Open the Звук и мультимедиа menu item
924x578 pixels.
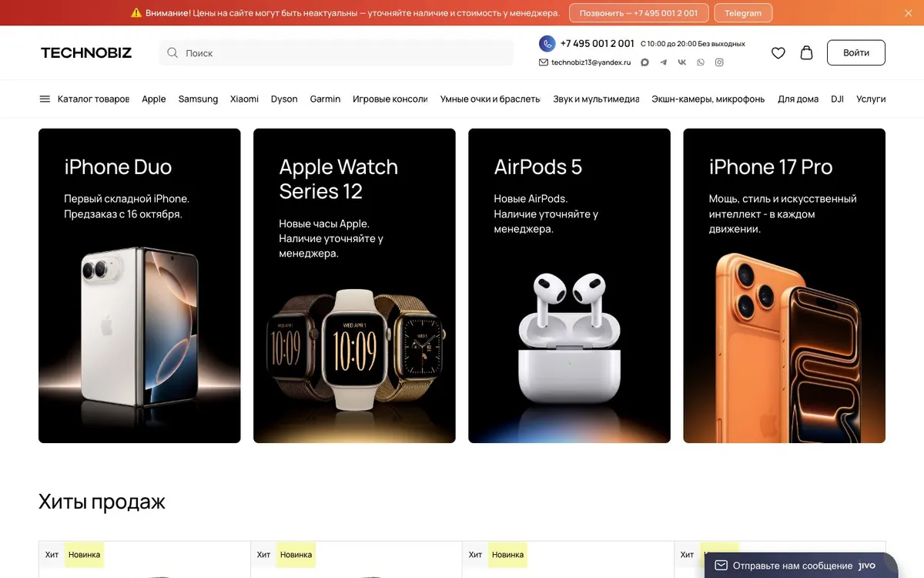(x=596, y=99)
